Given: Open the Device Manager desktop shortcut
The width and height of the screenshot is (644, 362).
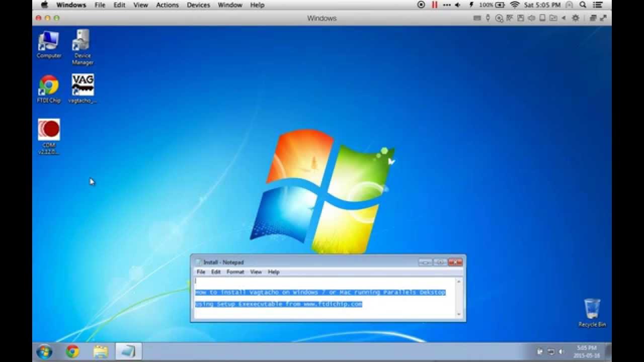Looking at the screenshot, I should pos(82,47).
